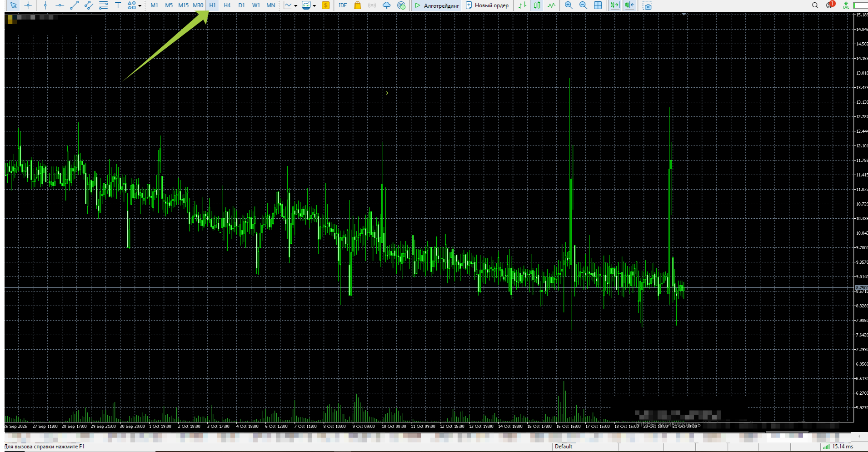Set timeframe to M5
The image size is (868, 452).
169,5
